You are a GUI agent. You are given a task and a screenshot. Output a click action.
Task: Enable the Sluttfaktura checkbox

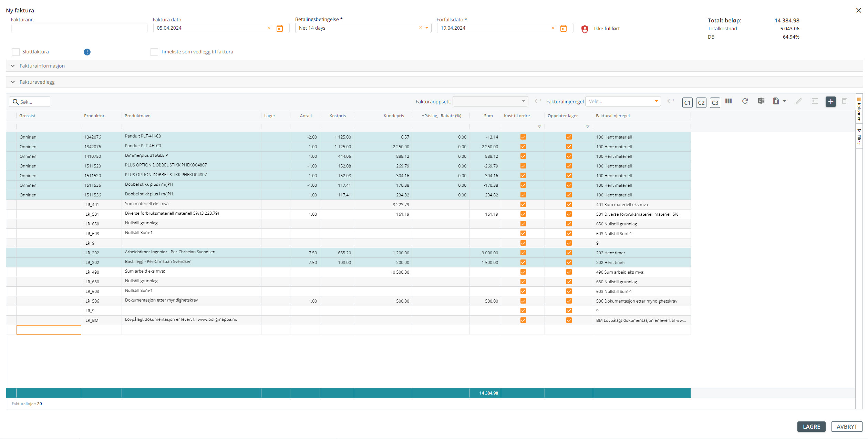click(x=16, y=52)
